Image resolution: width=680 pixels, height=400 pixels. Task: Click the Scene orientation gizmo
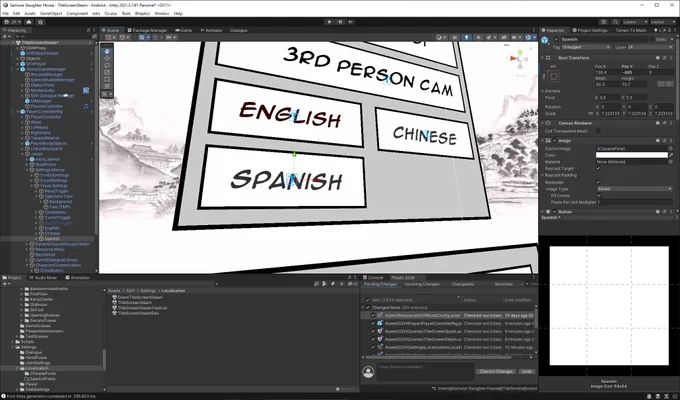point(519,60)
